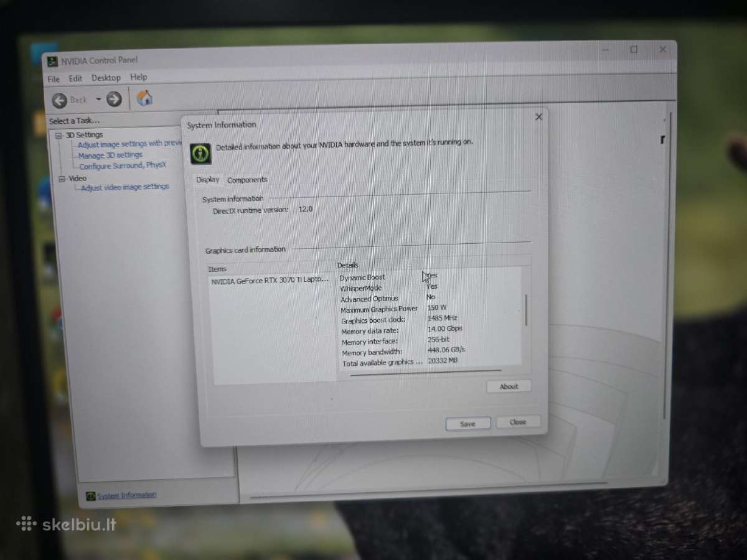Select Adjust image settings with preview
The image size is (747, 560).
point(129,144)
